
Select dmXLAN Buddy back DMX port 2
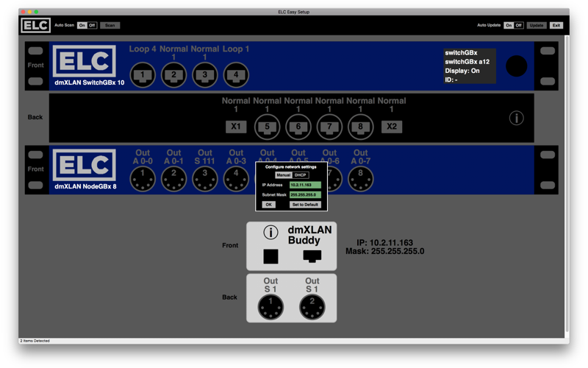[x=312, y=307]
